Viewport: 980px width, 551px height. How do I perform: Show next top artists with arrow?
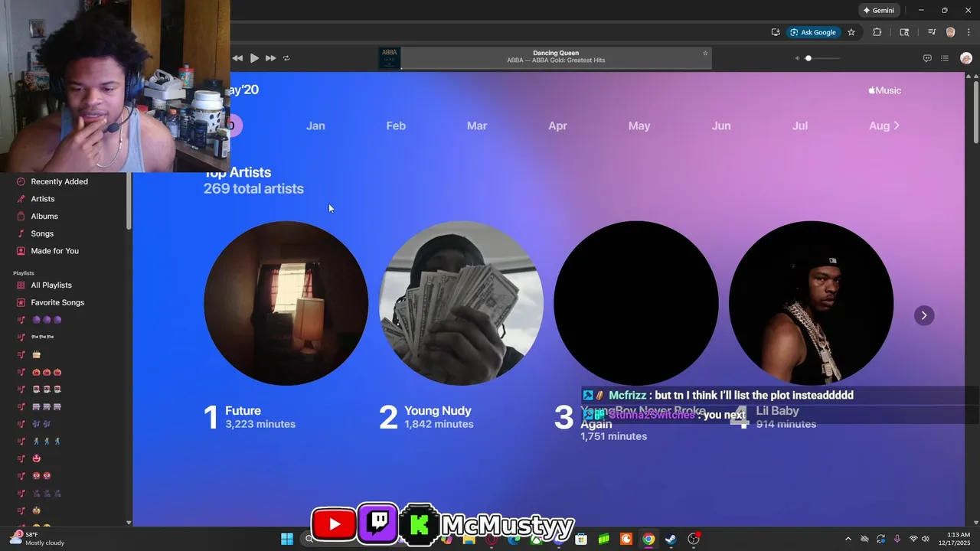point(924,315)
